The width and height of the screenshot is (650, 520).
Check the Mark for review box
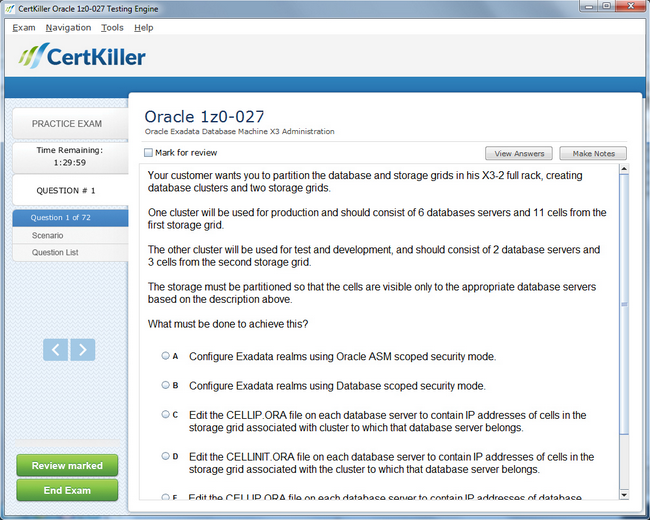[148, 153]
